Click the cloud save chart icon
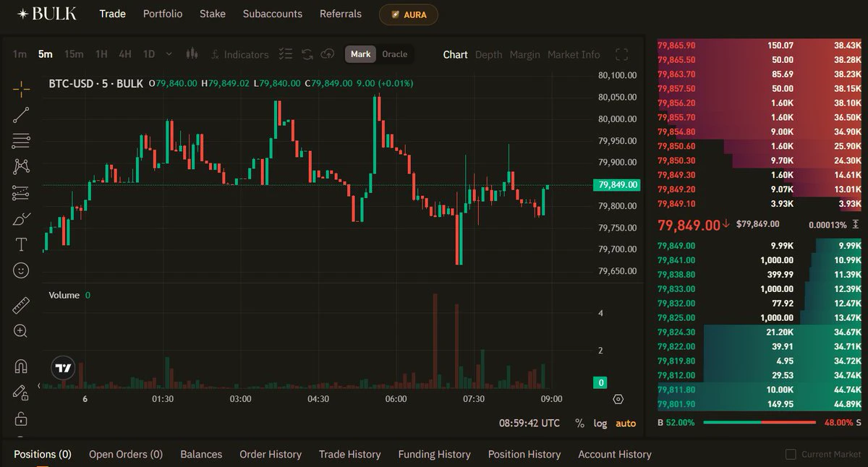 328,54
